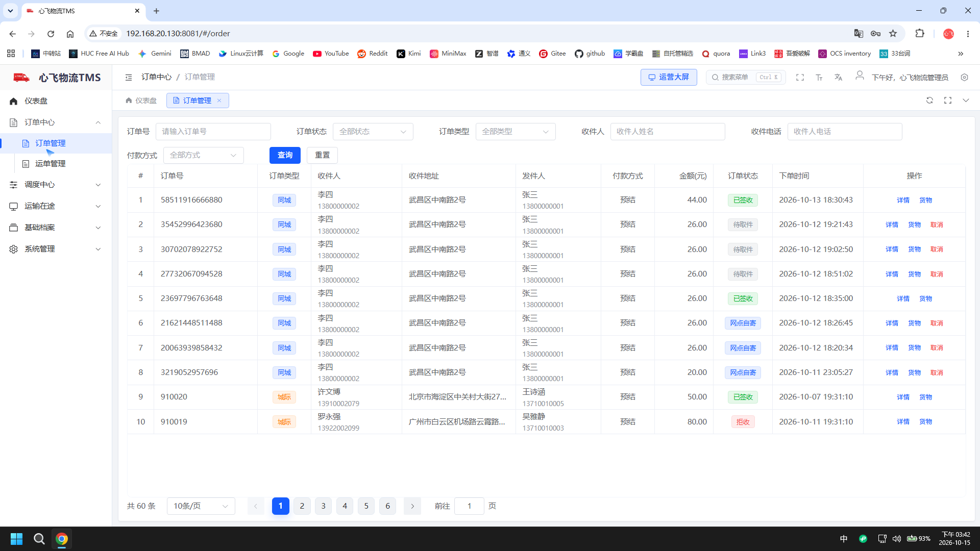Click the fullscreen icon in top header
Screen dimensions: 980x551
point(800,77)
